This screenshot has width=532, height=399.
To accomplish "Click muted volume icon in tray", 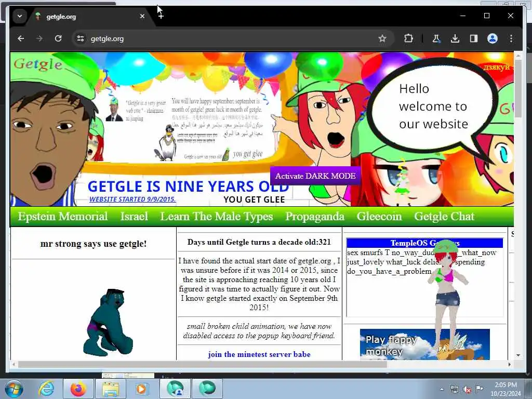I will [467, 389].
